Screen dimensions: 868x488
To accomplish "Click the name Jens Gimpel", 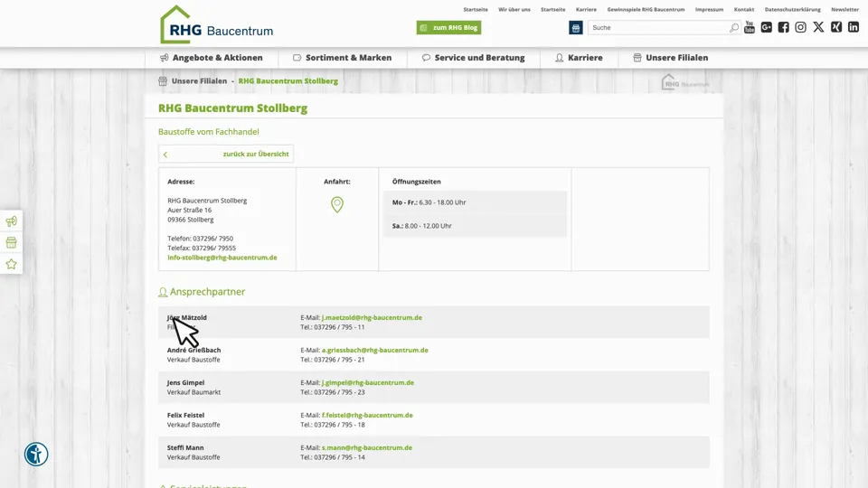I will pos(185,383).
